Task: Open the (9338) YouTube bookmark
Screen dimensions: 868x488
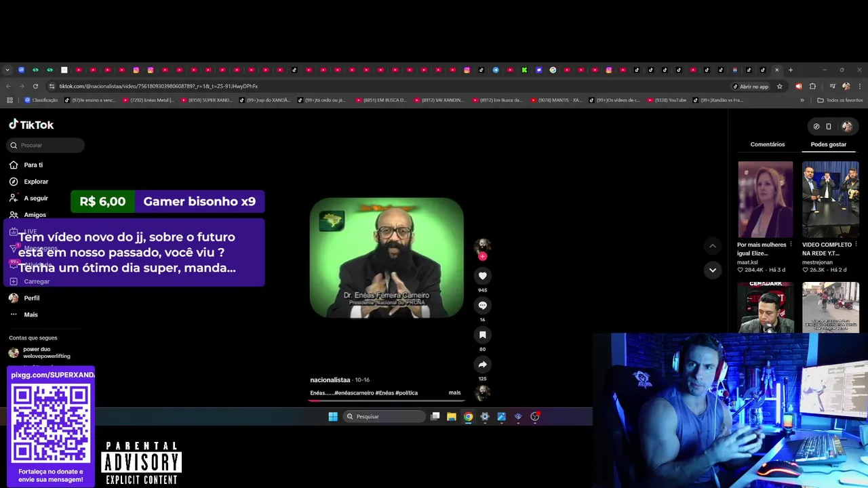Action: 667,100
